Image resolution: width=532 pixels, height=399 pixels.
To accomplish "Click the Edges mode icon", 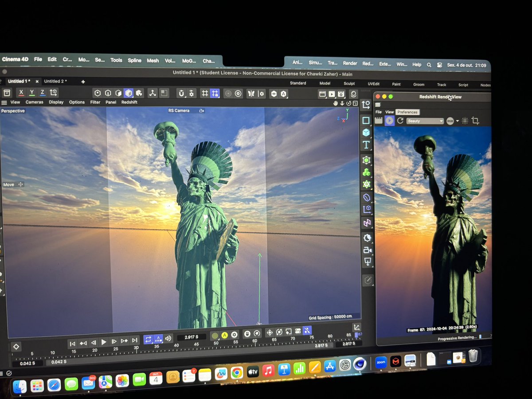I will (108, 93).
